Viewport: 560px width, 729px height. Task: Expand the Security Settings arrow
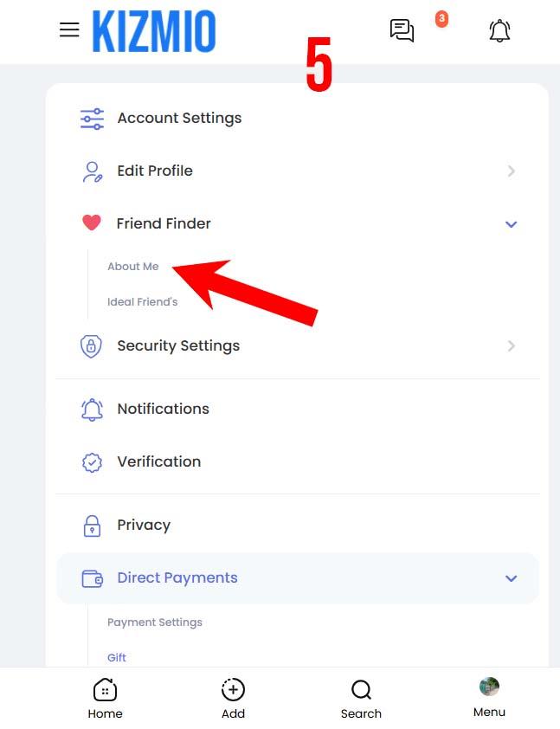(x=512, y=346)
